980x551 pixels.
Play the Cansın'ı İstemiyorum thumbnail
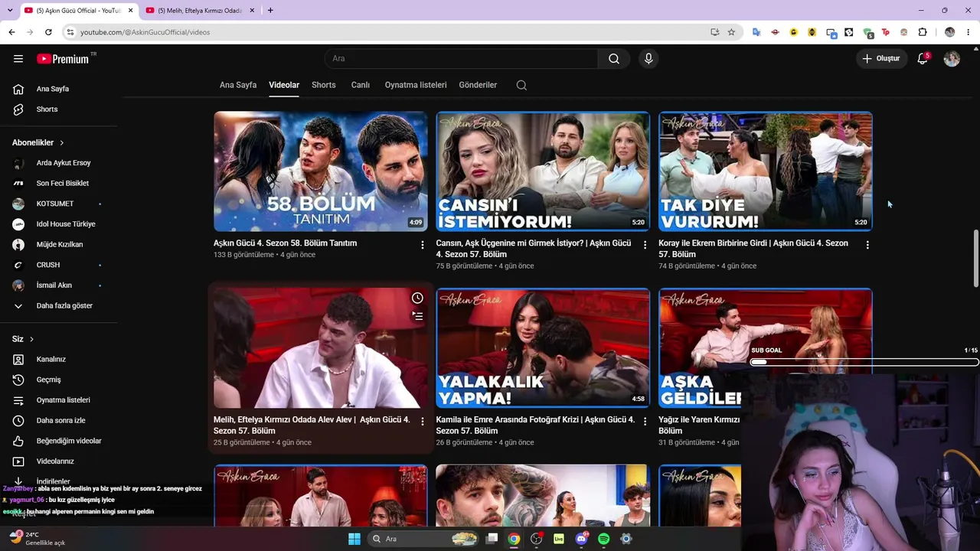click(x=543, y=171)
